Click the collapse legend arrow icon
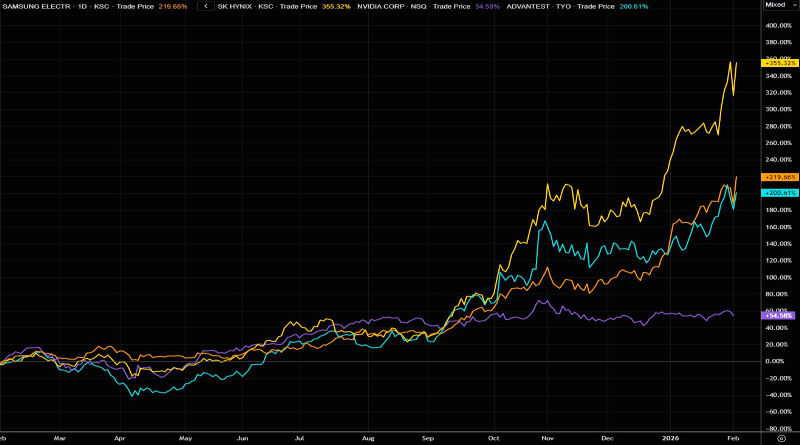 [x=205, y=6]
